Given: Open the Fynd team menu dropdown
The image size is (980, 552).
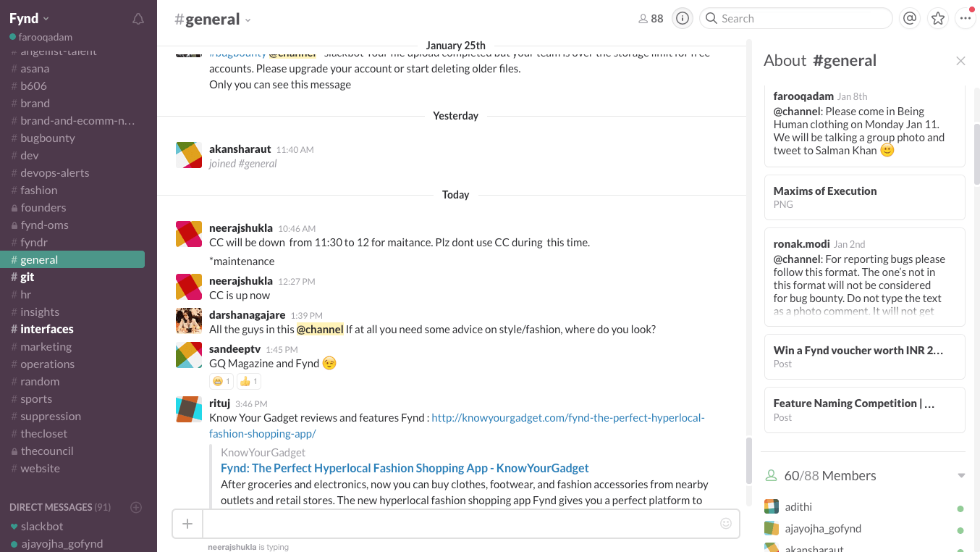Looking at the screenshot, I should (x=29, y=19).
